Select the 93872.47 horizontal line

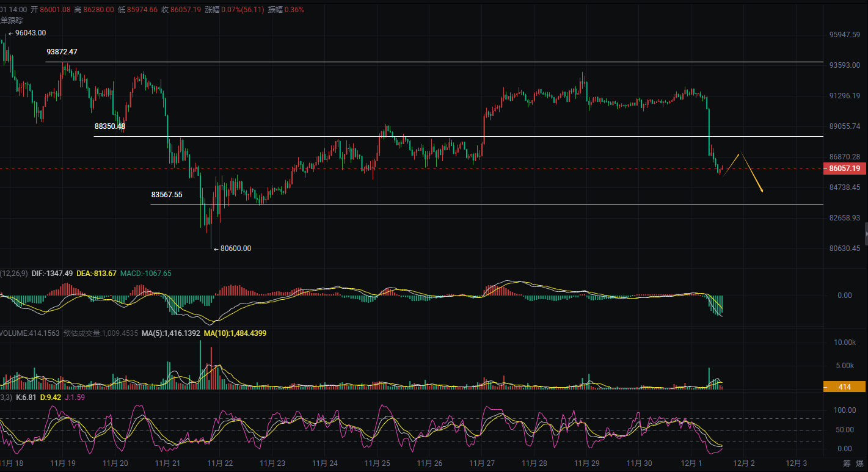pos(428,62)
